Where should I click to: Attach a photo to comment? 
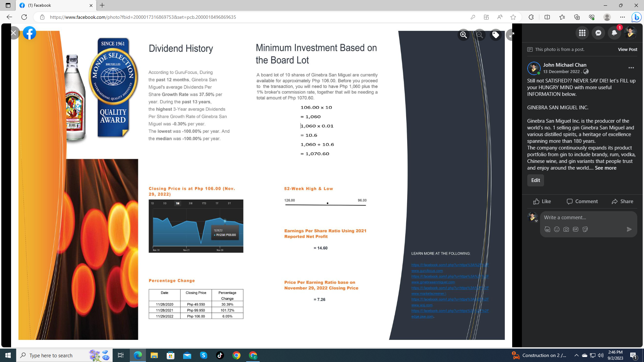click(x=566, y=229)
